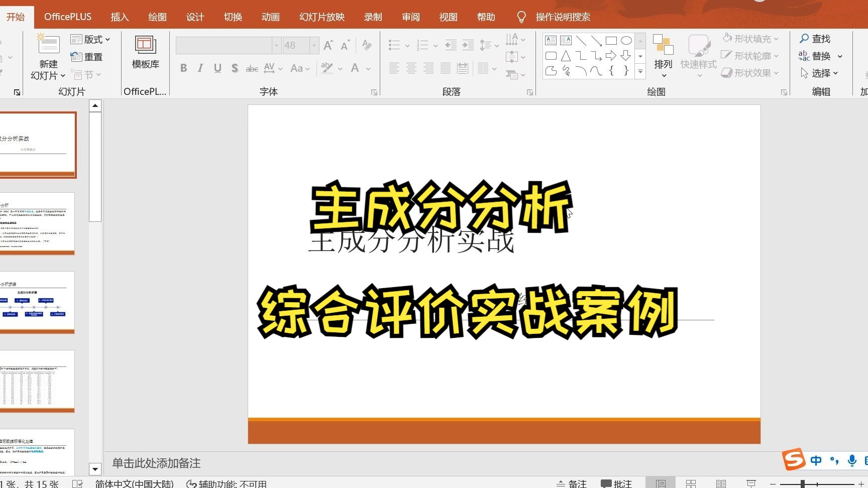The width and height of the screenshot is (868, 488).
Task: Expand the 节 section dropdown
Action: 87,74
